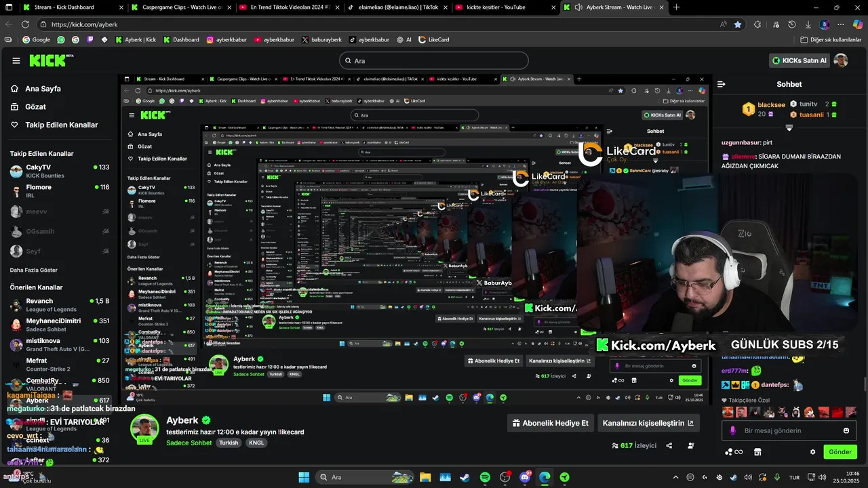Collapse chat with the arrow icon

(722, 84)
